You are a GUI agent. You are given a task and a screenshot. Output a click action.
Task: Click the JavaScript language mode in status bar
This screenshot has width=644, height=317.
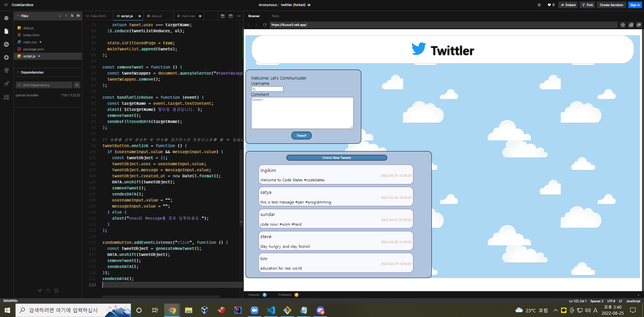[x=633, y=301]
